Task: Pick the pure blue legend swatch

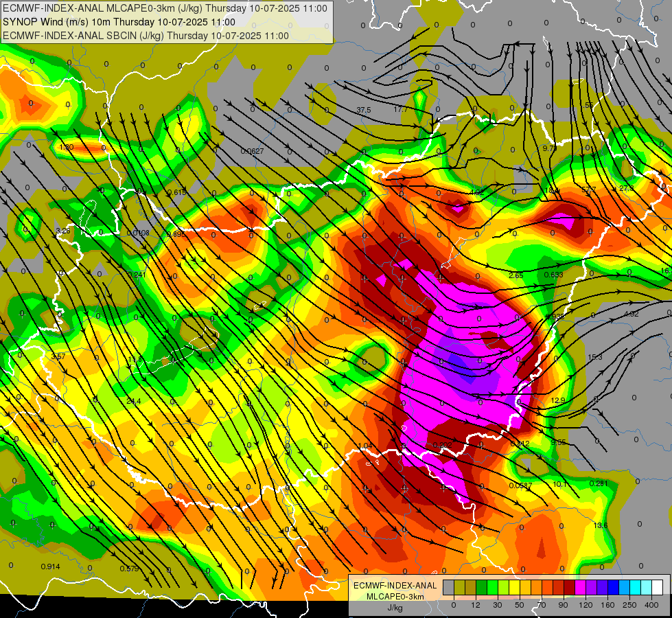Action: tap(614, 587)
